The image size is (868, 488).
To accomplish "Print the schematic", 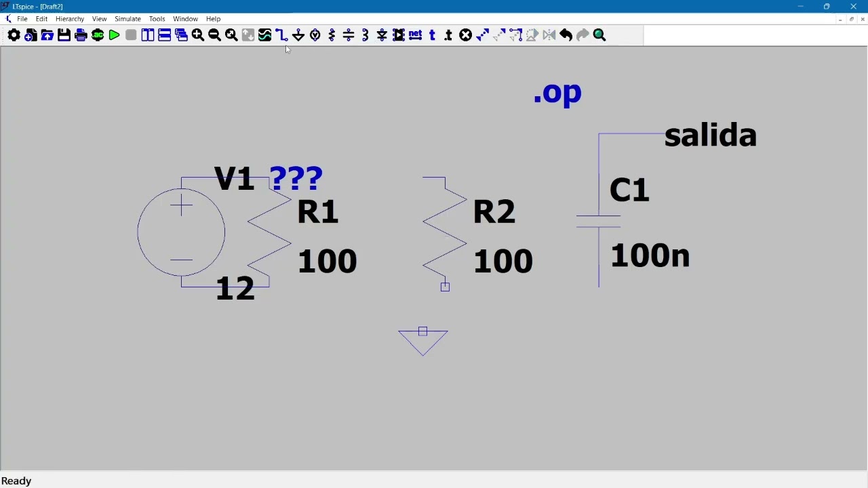I will tap(81, 35).
